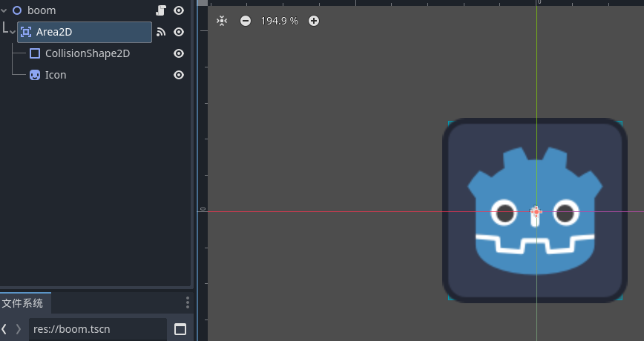Click the Area2D signals icon
The image size is (644, 341).
[160, 32]
